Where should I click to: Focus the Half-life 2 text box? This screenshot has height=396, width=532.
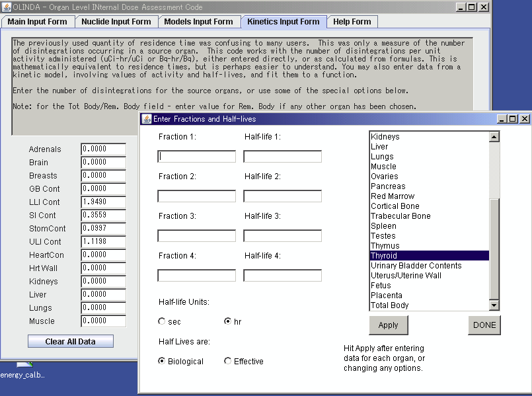click(282, 196)
